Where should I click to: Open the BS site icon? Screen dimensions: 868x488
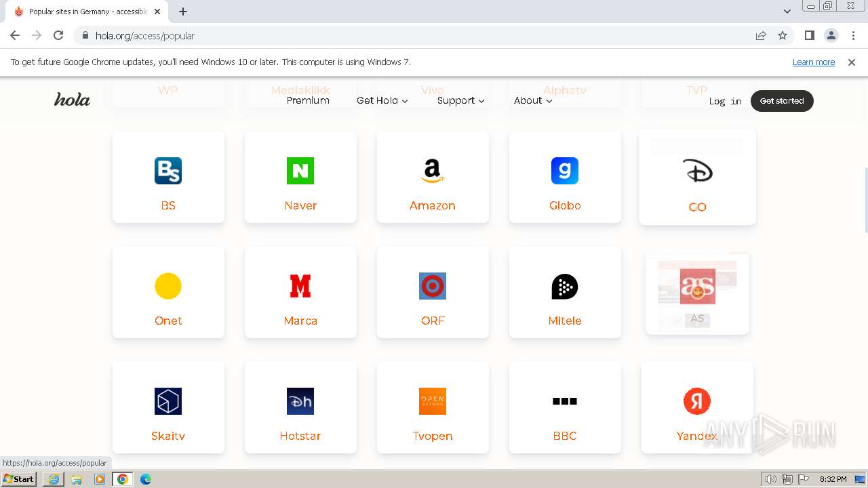point(168,171)
